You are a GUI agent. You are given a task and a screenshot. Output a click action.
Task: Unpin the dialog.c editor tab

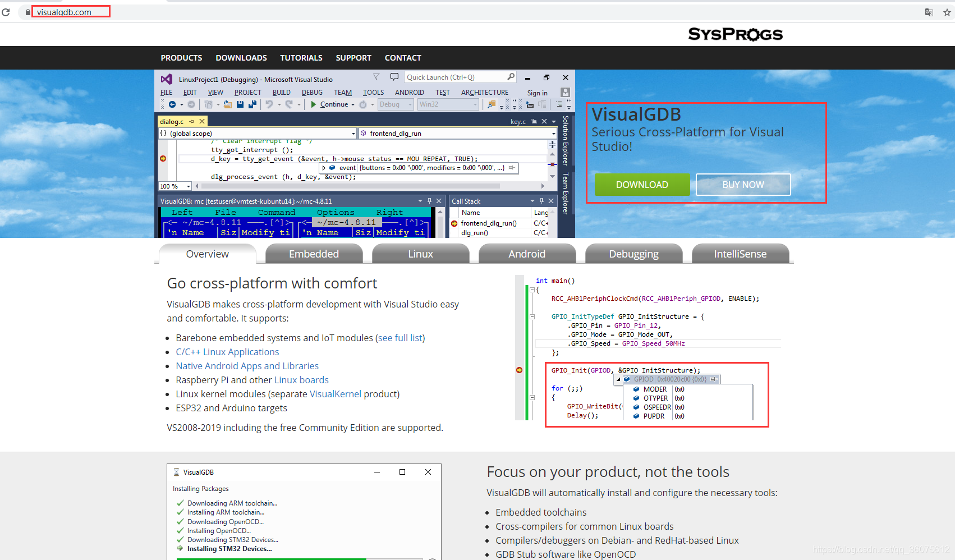point(192,121)
